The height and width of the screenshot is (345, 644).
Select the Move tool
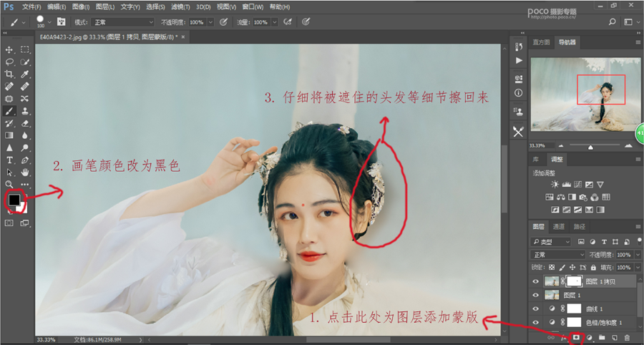(x=9, y=49)
